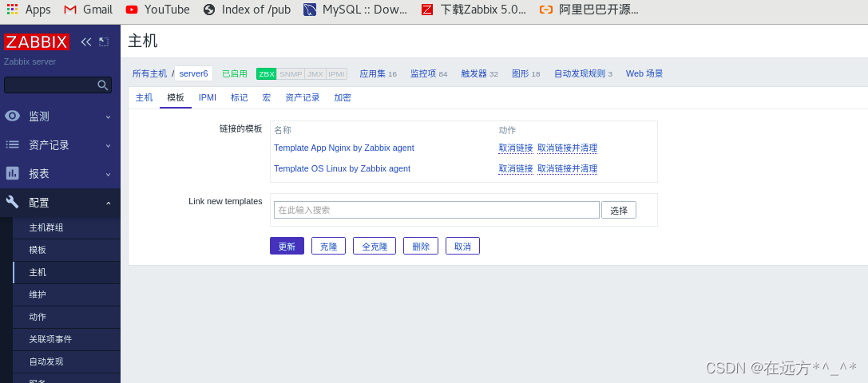Click the JMX availability badge
This screenshot has height=383, width=868.
[x=315, y=73]
